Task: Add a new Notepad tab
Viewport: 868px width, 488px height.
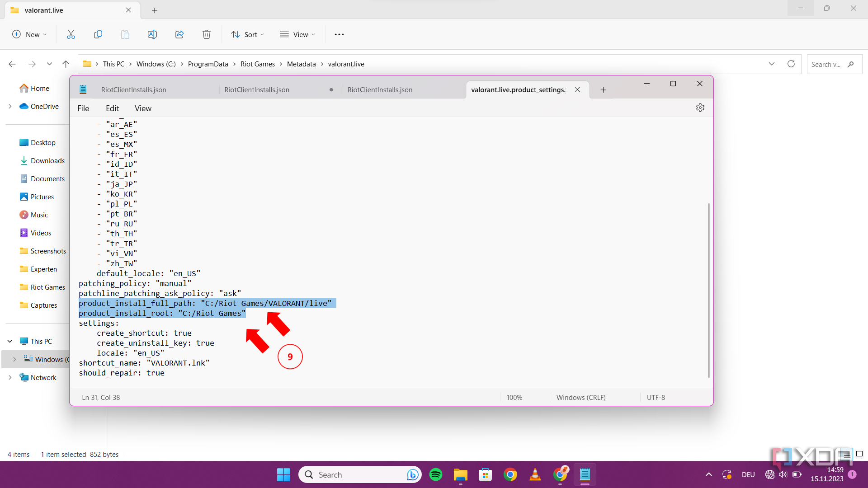Action: click(603, 90)
